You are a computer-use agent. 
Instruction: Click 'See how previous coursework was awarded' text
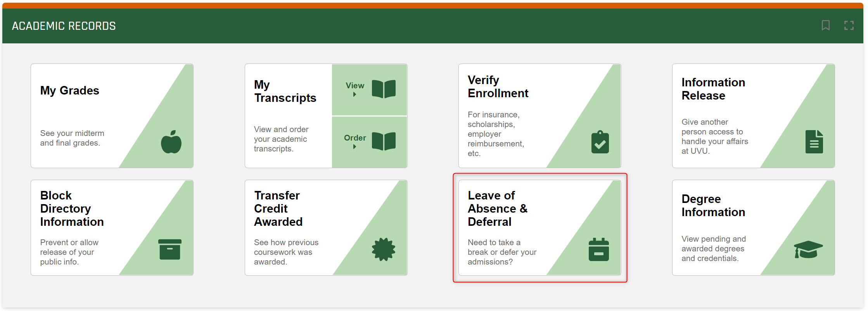pos(286,252)
